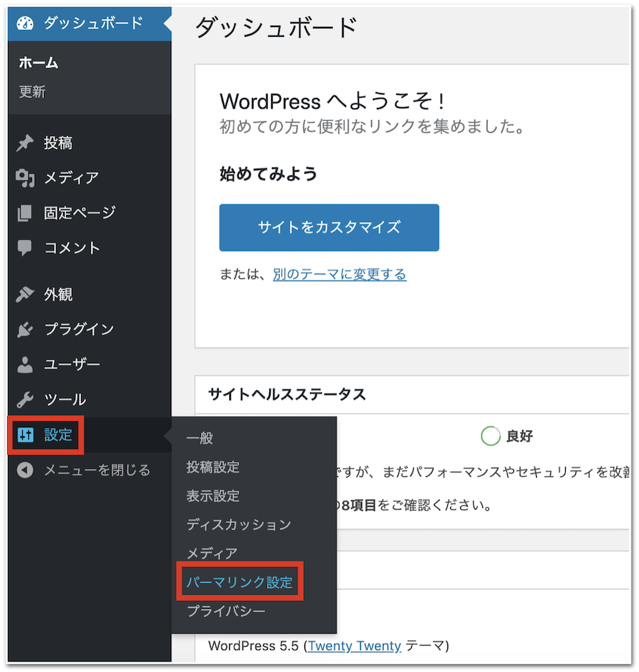Screen dimensions: 639x672
Task: Collapse sidebar using メニューを閉じる arrow
Action: (x=26, y=470)
